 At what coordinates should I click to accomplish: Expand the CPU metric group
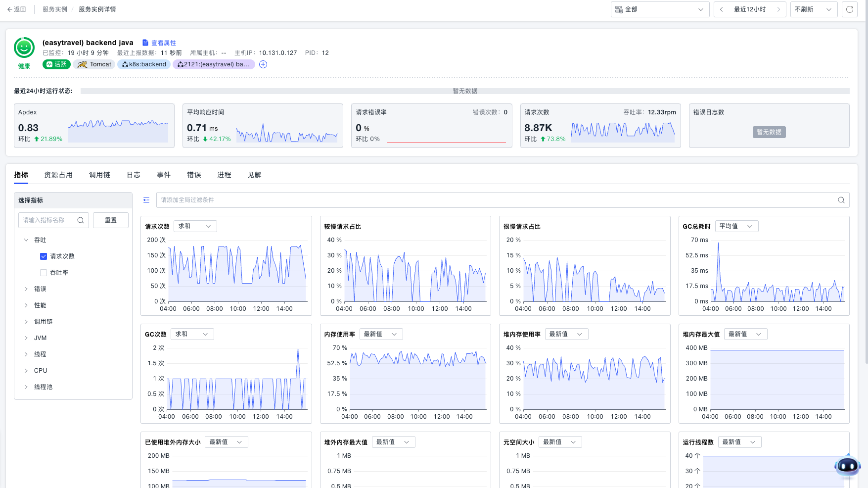click(26, 371)
